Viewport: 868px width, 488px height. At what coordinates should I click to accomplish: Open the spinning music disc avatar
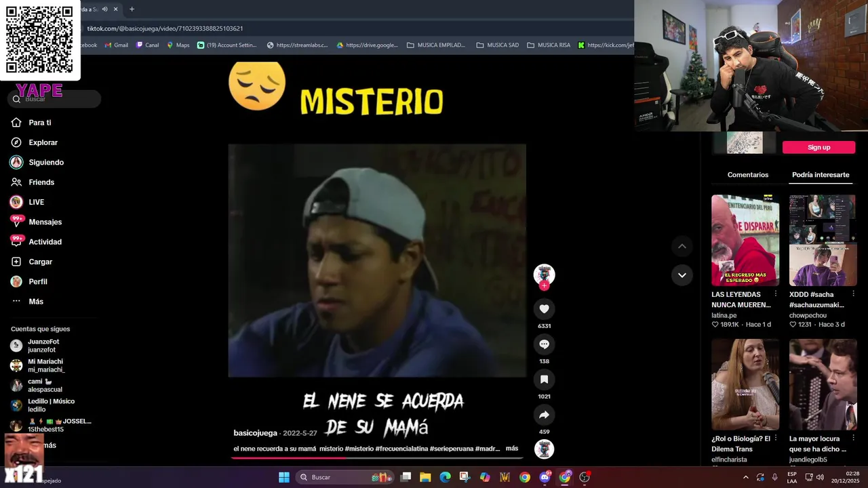coord(544,449)
